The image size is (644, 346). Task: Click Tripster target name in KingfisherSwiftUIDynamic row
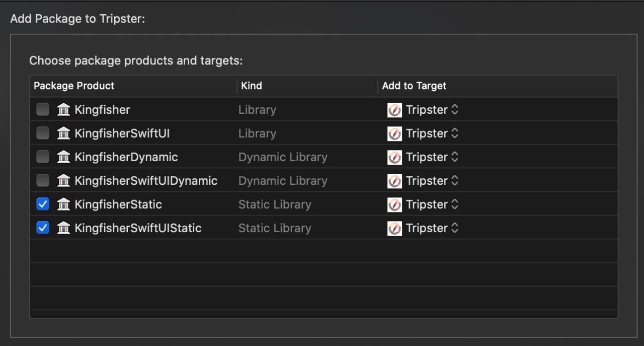427,181
